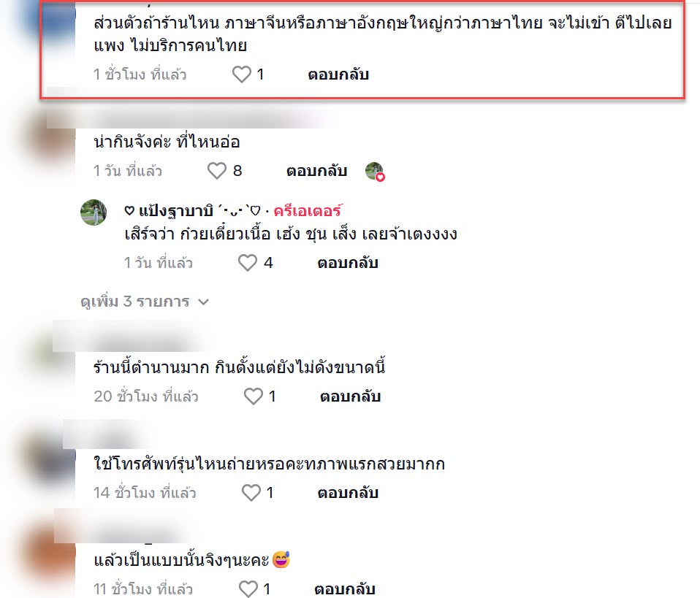This screenshot has height=598, width=700.
Task: Like the comment แล้วเป็นแบบนั้นจิงๆนะคะ
Action: [x=248, y=589]
